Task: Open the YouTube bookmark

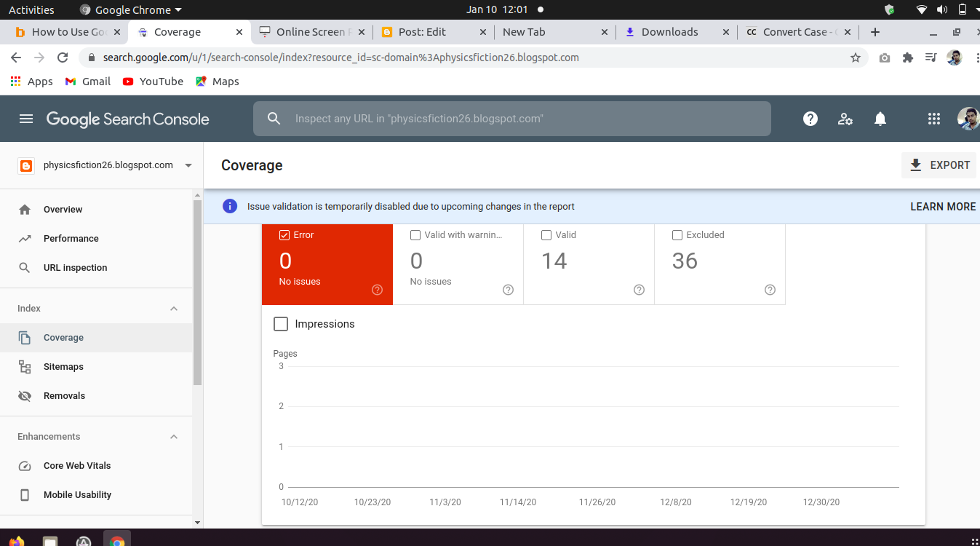Action: 153,82
